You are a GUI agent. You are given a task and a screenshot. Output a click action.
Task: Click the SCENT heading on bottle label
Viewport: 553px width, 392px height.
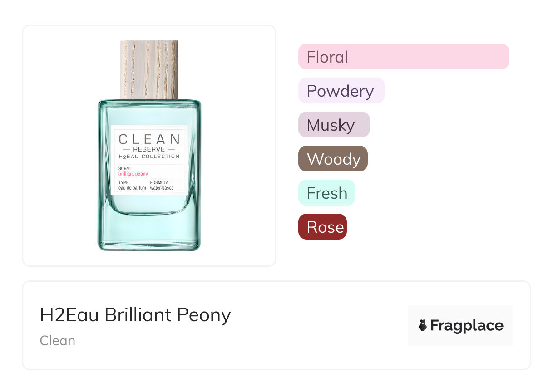[x=125, y=169]
